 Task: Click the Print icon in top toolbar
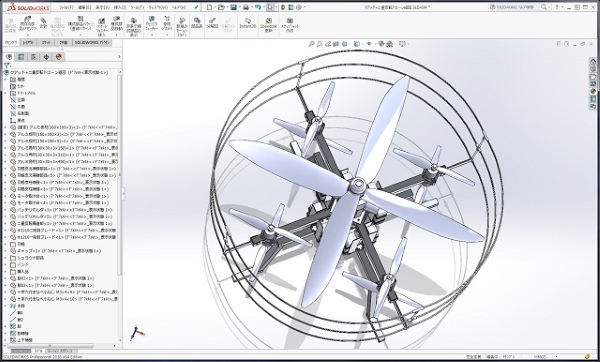246,7
